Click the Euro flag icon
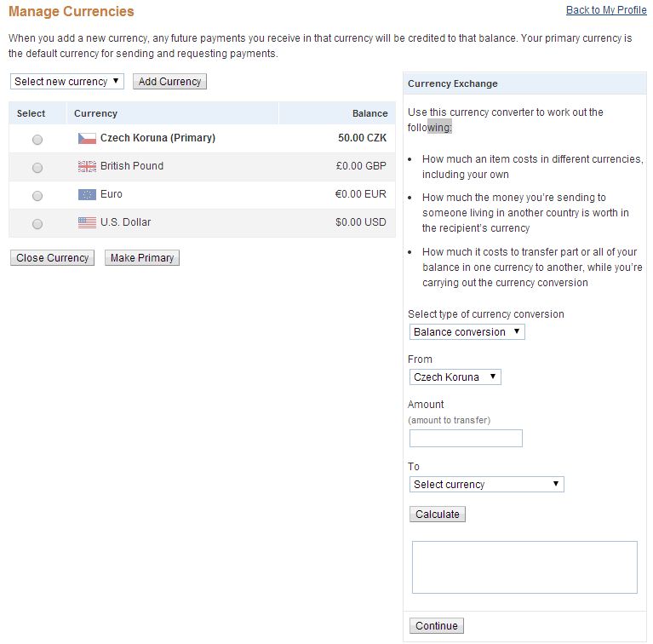This screenshot has height=644, width=653. coord(87,194)
